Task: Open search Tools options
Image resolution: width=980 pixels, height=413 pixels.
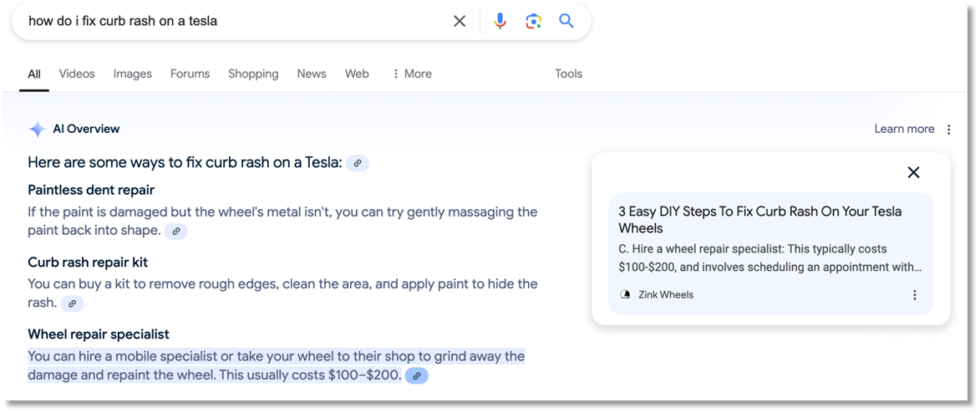Action: pos(569,74)
